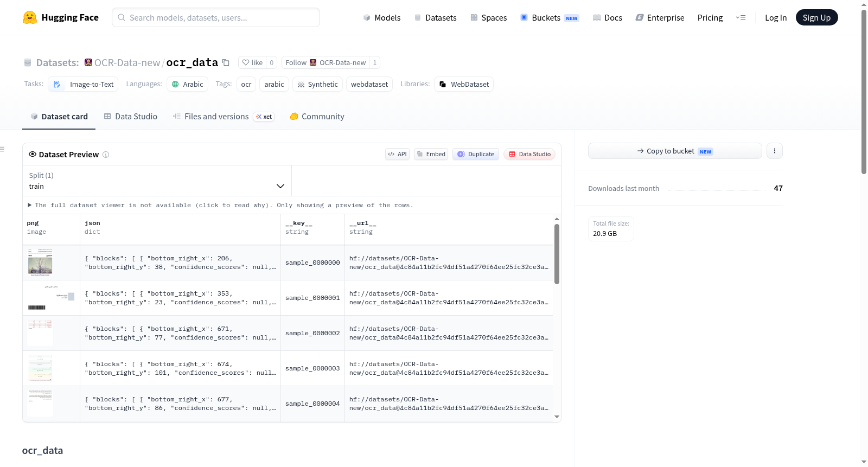This screenshot has width=868, height=467.
Task: Click the json cell with bottom_right_x 353
Action: click(x=180, y=298)
